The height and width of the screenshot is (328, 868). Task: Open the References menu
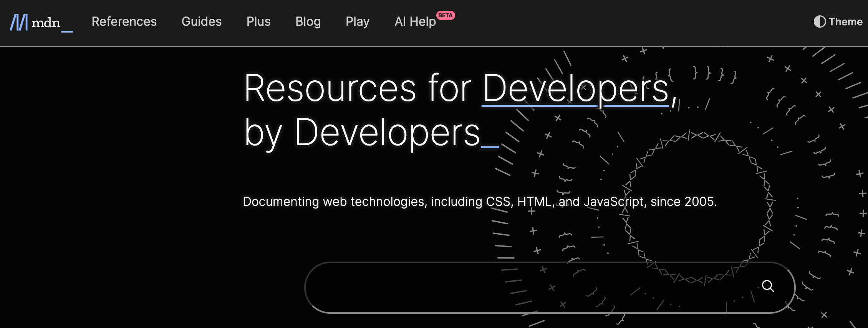click(124, 22)
